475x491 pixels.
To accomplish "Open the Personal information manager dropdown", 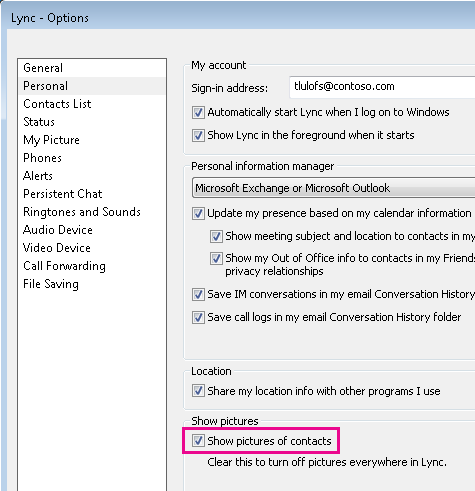I will coord(333,188).
